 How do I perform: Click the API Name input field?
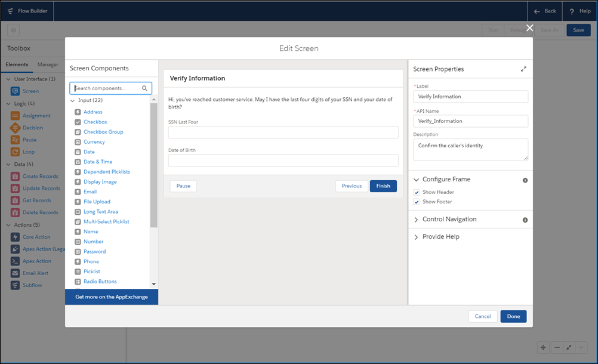tap(471, 121)
